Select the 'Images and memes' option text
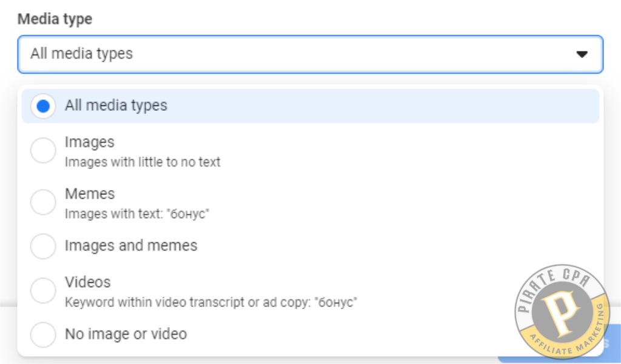The image size is (621, 364). pyautogui.click(x=131, y=246)
